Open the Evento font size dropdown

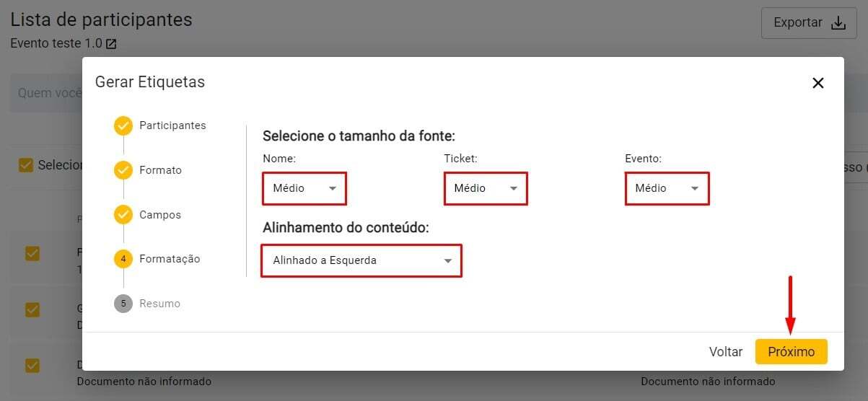click(x=667, y=188)
